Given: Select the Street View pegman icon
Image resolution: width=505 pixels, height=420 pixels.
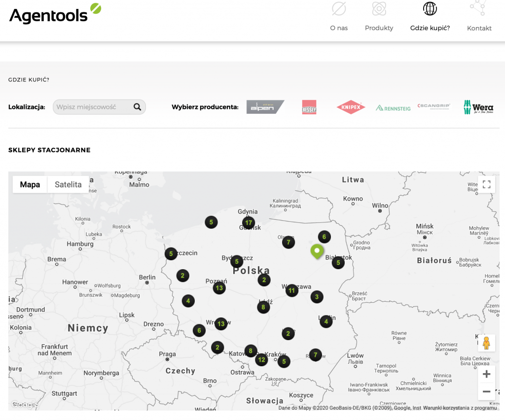Looking at the screenshot, I should (x=486, y=343).
